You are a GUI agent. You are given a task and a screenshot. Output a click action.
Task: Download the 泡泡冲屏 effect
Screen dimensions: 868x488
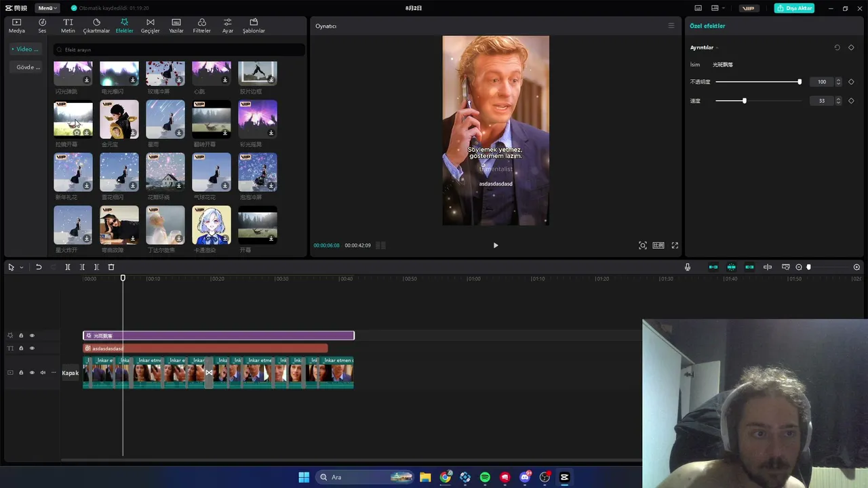(271, 186)
